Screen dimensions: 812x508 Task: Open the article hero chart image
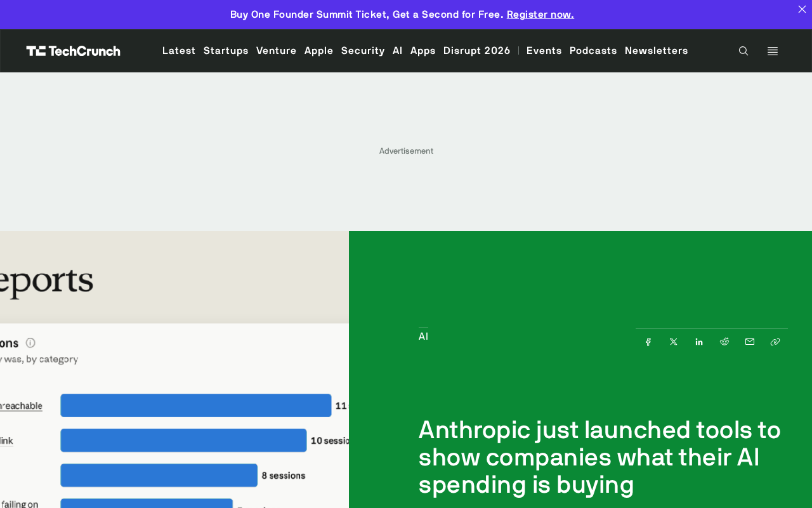(x=174, y=370)
